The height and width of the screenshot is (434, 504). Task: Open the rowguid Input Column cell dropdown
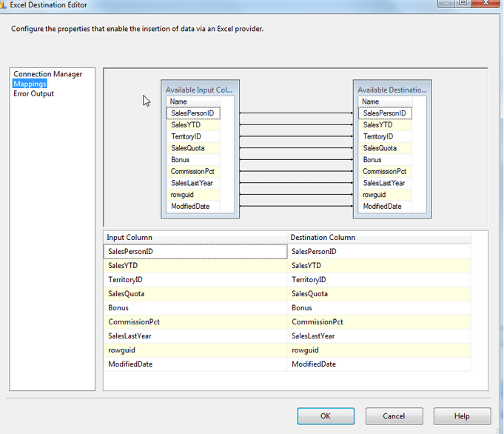(x=195, y=350)
